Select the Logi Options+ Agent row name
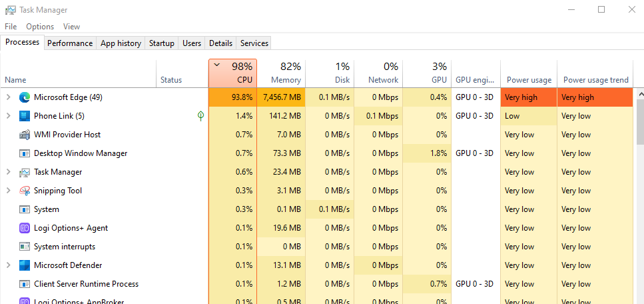This screenshot has height=304, width=644. tap(71, 228)
